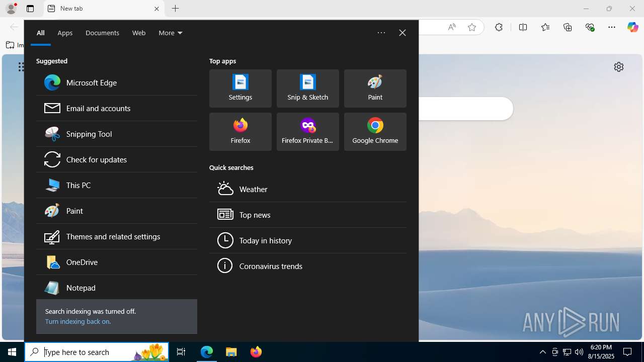Close the New tab tab
This screenshot has width=644, height=362.
pyautogui.click(x=156, y=9)
